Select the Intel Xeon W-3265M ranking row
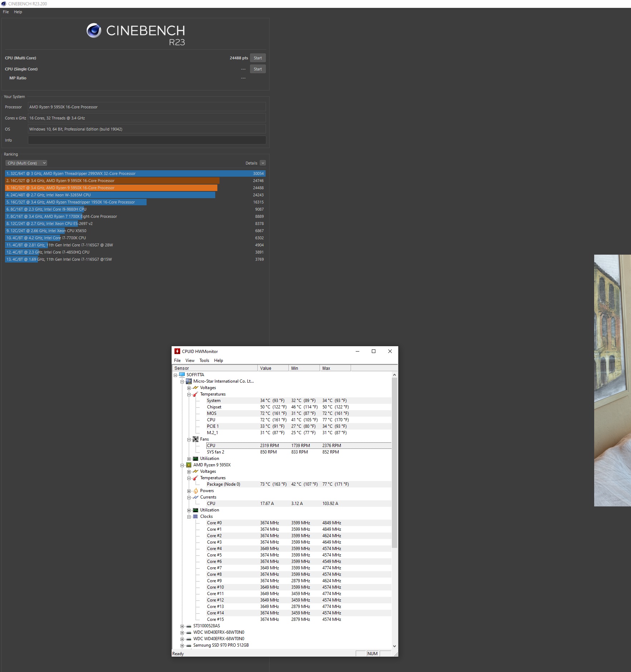This screenshot has height=672, width=631. click(x=135, y=195)
